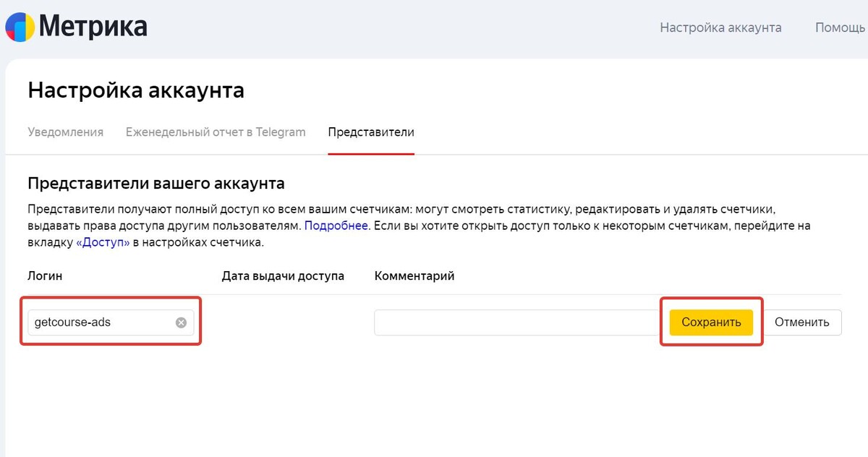Click the Представители вашего аккаунта heading
This screenshot has height=457, width=868.
[156, 183]
